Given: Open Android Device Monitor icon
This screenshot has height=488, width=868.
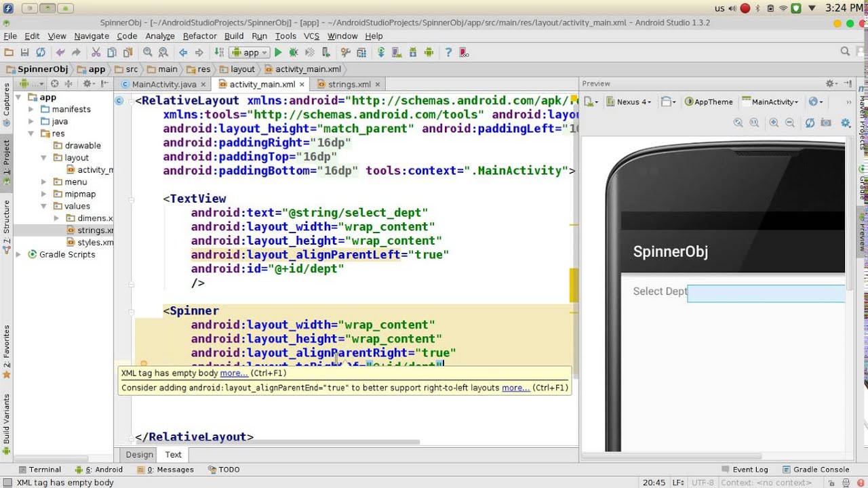Looking at the screenshot, I should tap(429, 52).
